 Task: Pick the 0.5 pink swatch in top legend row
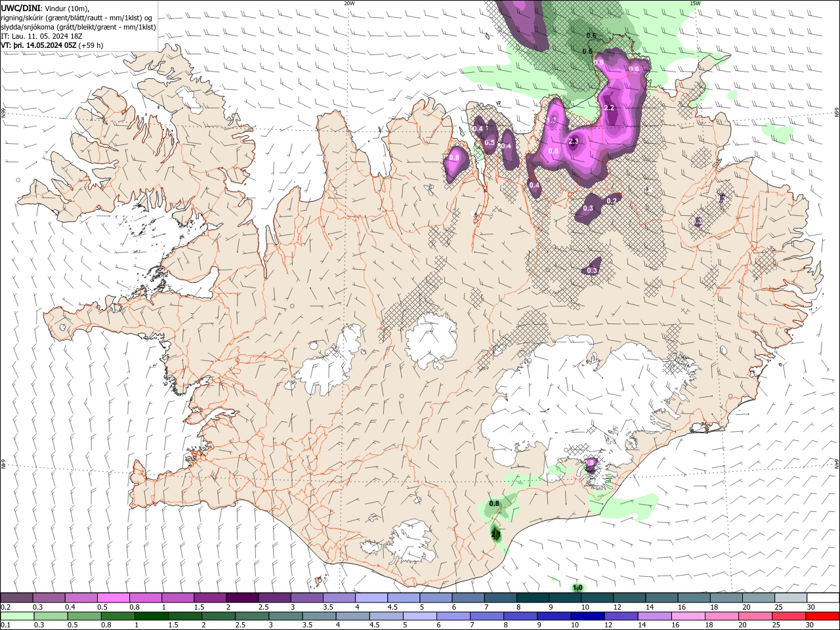pyautogui.click(x=113, y=598)
